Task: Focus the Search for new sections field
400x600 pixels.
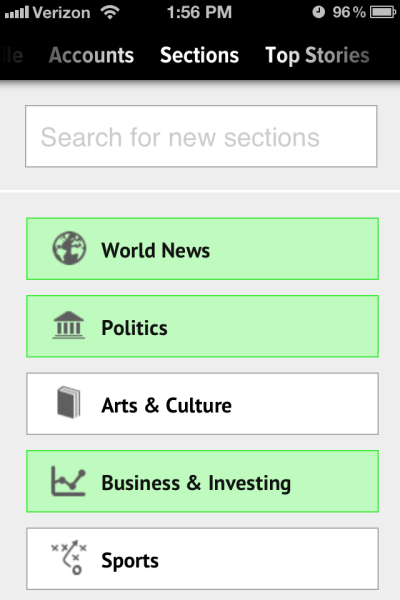Action: point(201,136)
